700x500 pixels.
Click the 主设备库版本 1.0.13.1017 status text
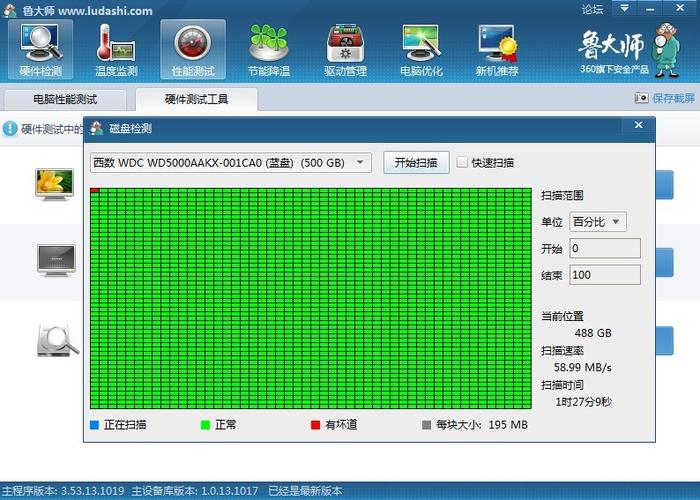(195, 491)
